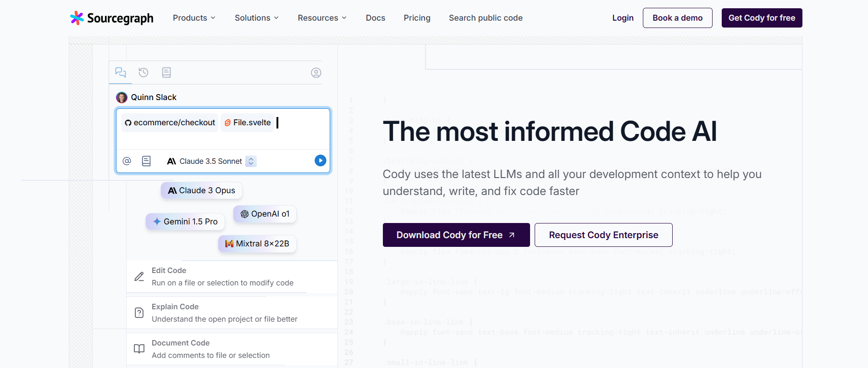Expand the Solutions menu
The height and width of the screenshot is (368, 868).
pos(257,18)
